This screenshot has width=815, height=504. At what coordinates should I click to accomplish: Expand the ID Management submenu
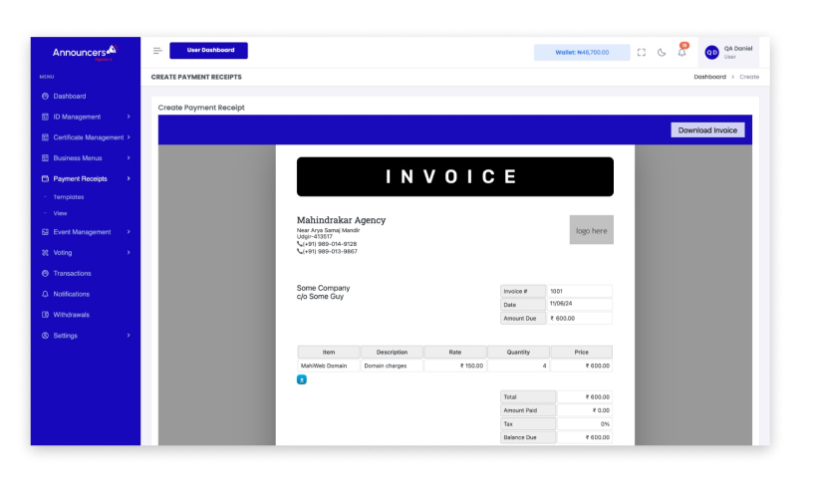point(129,117)
